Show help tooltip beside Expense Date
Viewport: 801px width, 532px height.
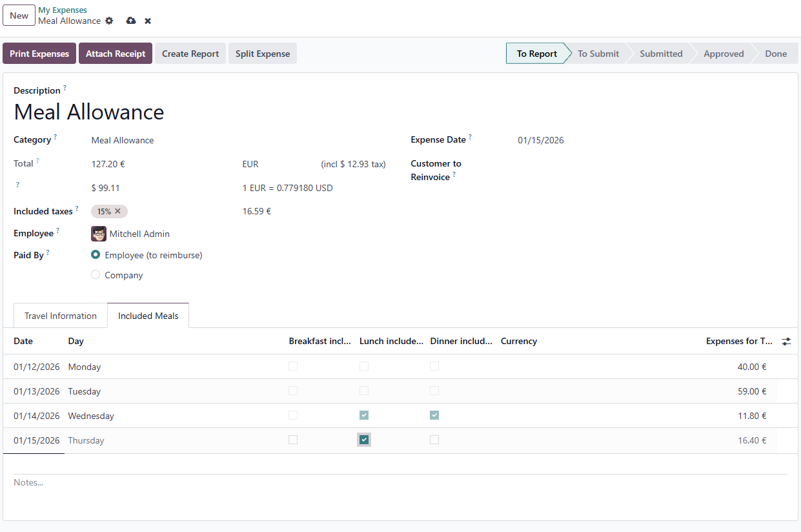point(470,137)
